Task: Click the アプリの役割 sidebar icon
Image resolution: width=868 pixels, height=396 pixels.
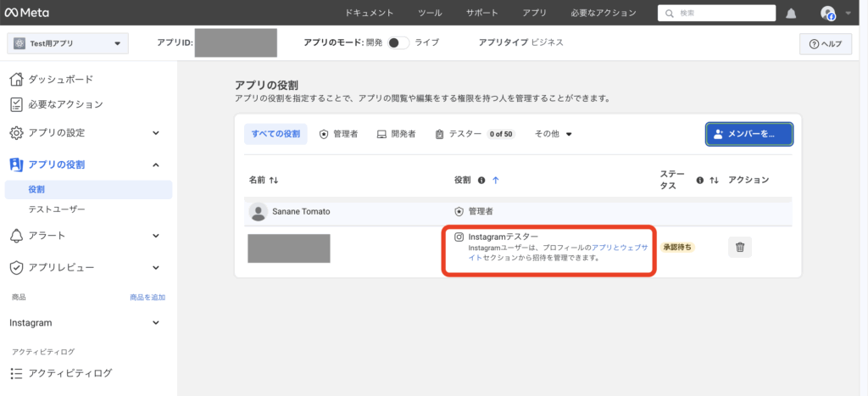Action: (x=17, y=165)
